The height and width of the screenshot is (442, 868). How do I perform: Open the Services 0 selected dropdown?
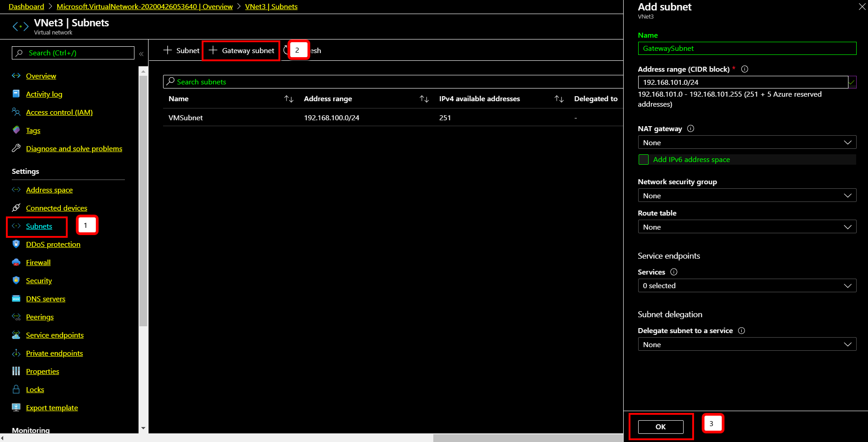(747, 285)
